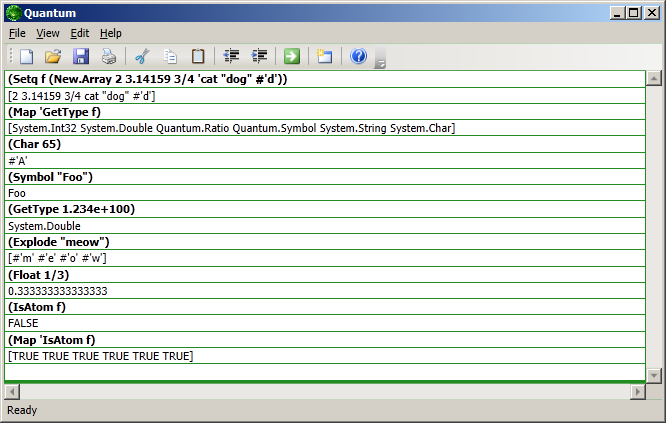Minimize the Quantum window
This screenshot has width=666, height=423.
(618, 13)
